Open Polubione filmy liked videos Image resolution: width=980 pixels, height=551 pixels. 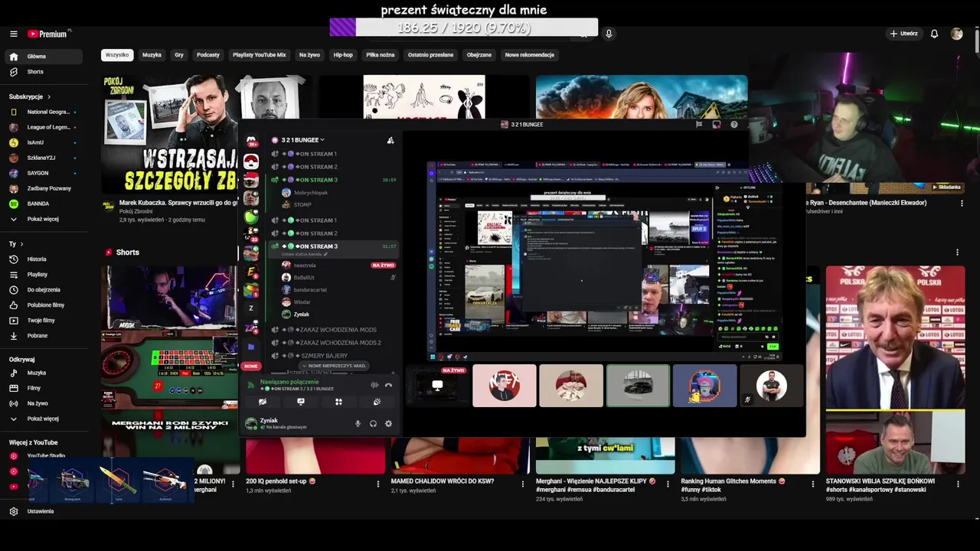click(x=45, y=305)
